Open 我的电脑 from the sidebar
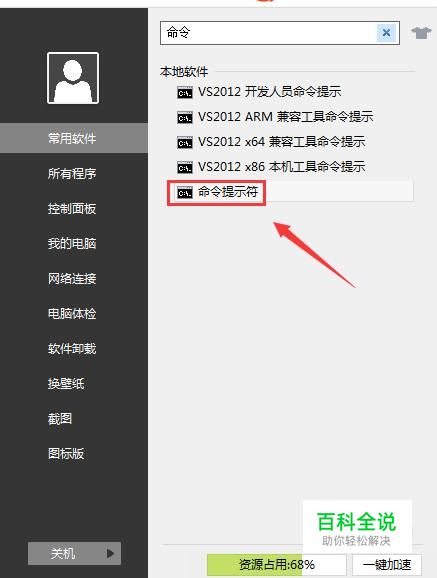The width and height of the screenshot is (437, 578). [72, 243]
